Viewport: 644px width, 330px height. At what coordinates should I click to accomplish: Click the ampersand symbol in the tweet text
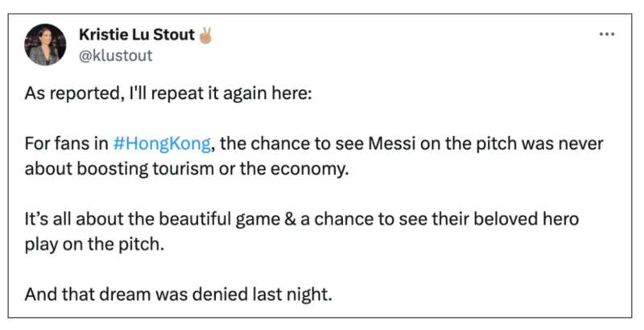(291, 219)
